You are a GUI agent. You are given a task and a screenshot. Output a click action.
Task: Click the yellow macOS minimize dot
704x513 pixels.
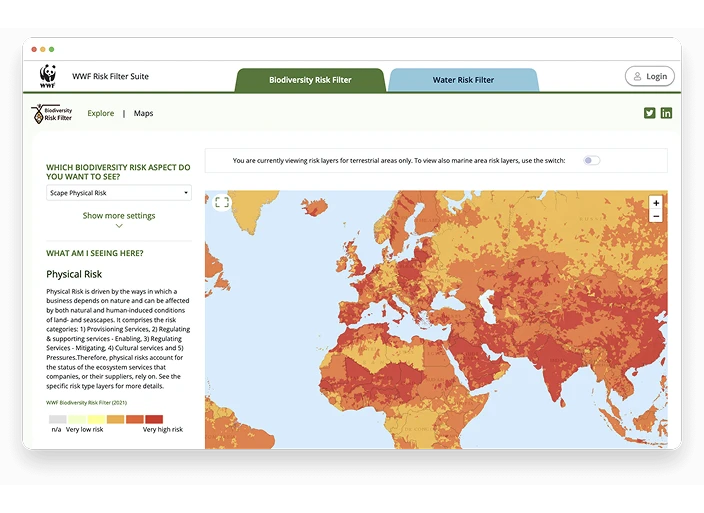[x=43, y=49]
